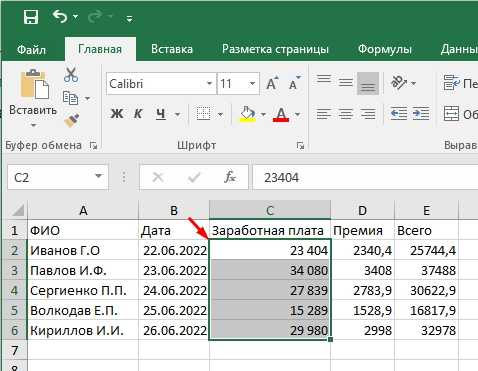Open the Insert Function fx button
Viewport: 478px width, 371px height.
tap(230, 177)
